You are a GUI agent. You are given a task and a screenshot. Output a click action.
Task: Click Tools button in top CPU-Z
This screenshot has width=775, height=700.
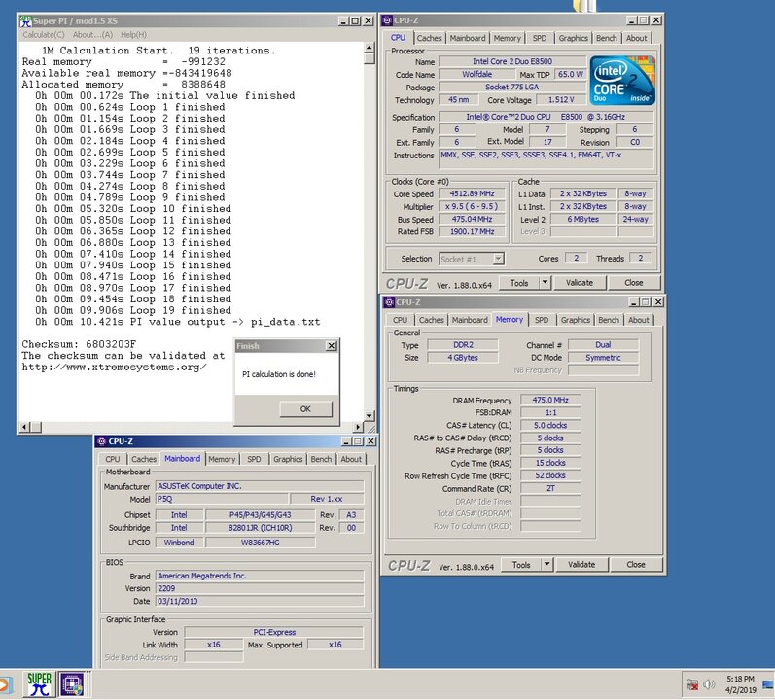[x=518, y=283]
